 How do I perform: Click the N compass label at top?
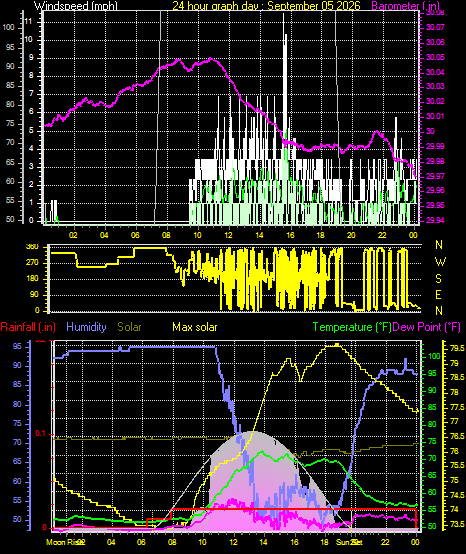[439, 244]
